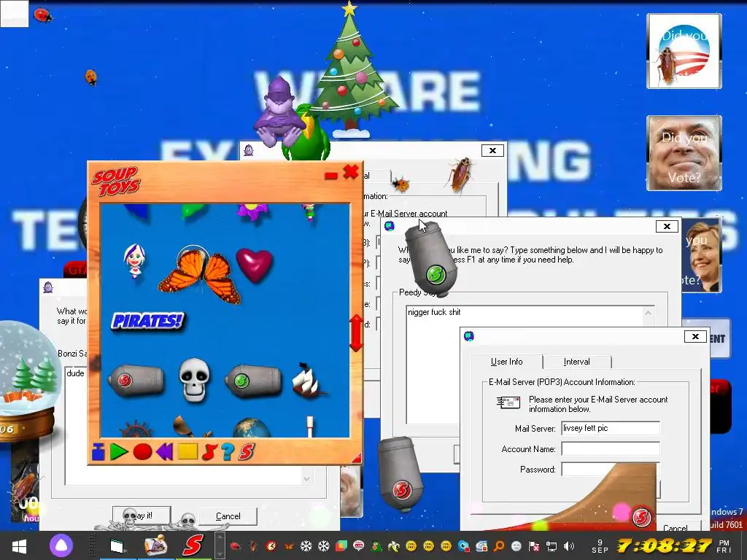The height and width of the screenshot is (560, 747).
Task: Open the network tray icon
Action: click(551, 546)
